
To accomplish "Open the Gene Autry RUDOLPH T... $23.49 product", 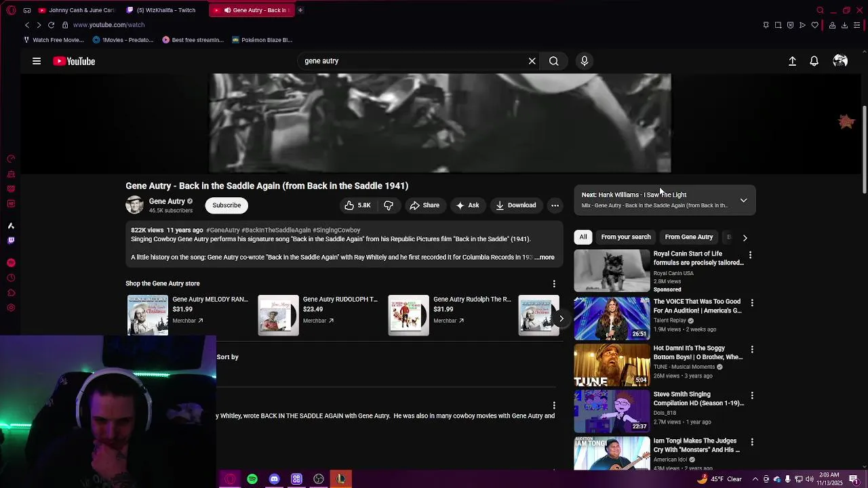I will pyautogui.click(x=319, y=315).
